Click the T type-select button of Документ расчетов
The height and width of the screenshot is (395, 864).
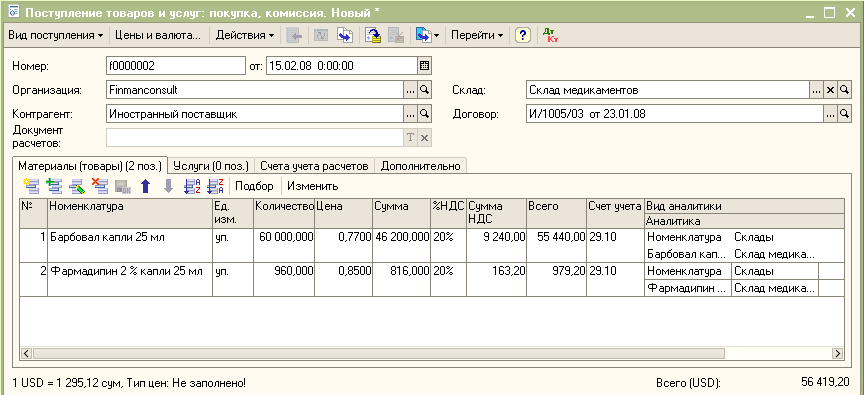coord(411,137)
